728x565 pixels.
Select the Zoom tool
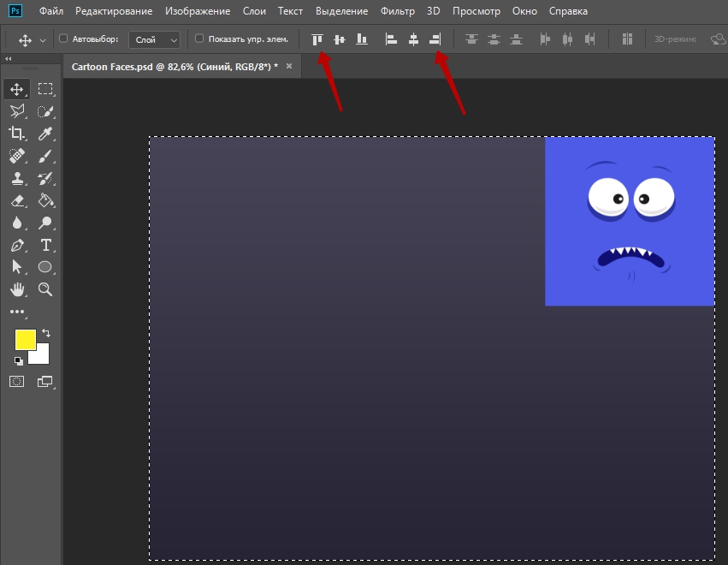pos(45,289)
